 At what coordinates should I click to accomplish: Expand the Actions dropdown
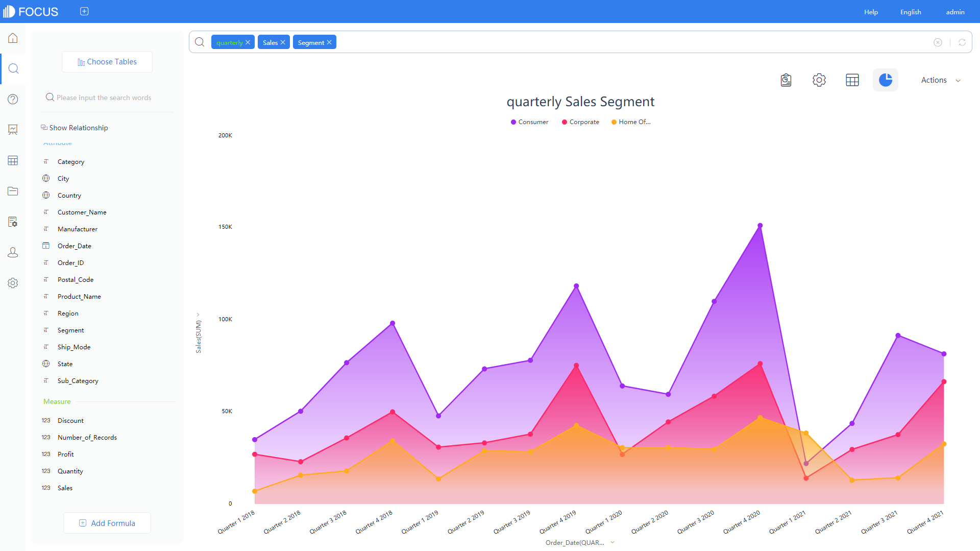(940, 80)
